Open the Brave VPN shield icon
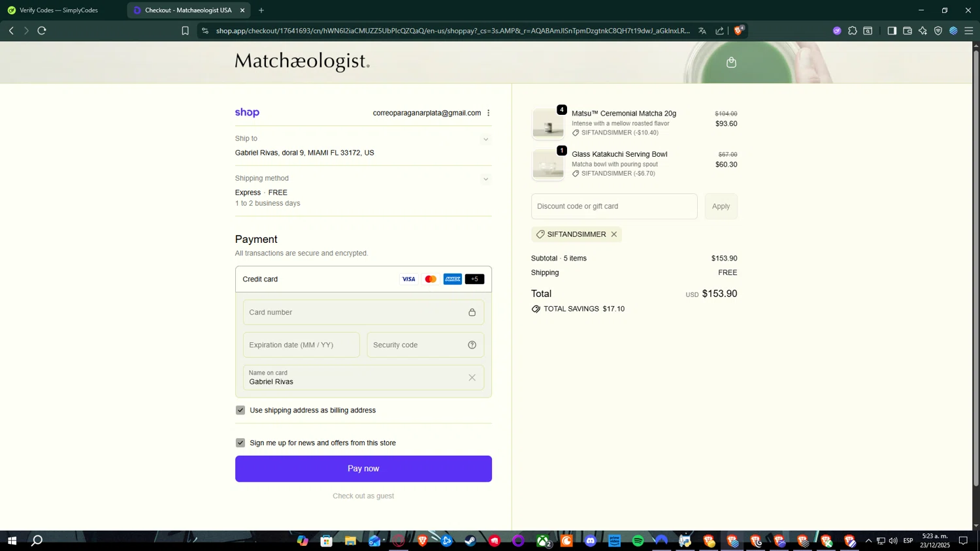Image resolution: width=980 pixels, height=551 pixels. coord(938,31)
